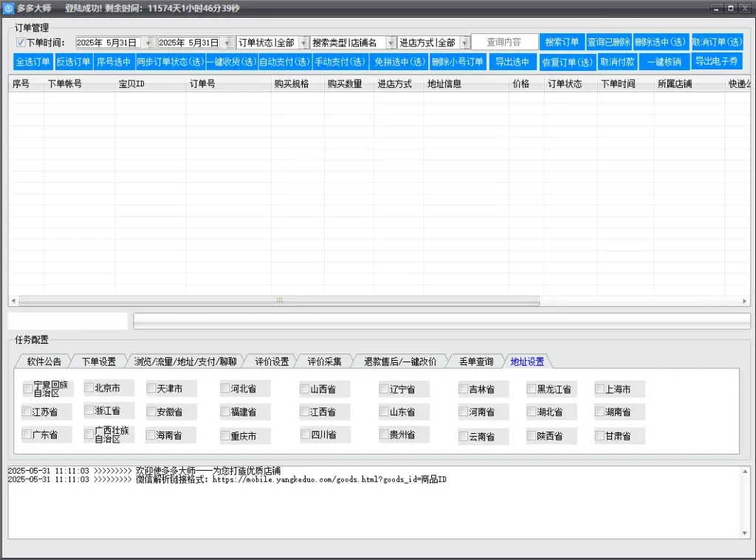
Task: Click the 取消付款 button
Action: (x=617, y=62)
